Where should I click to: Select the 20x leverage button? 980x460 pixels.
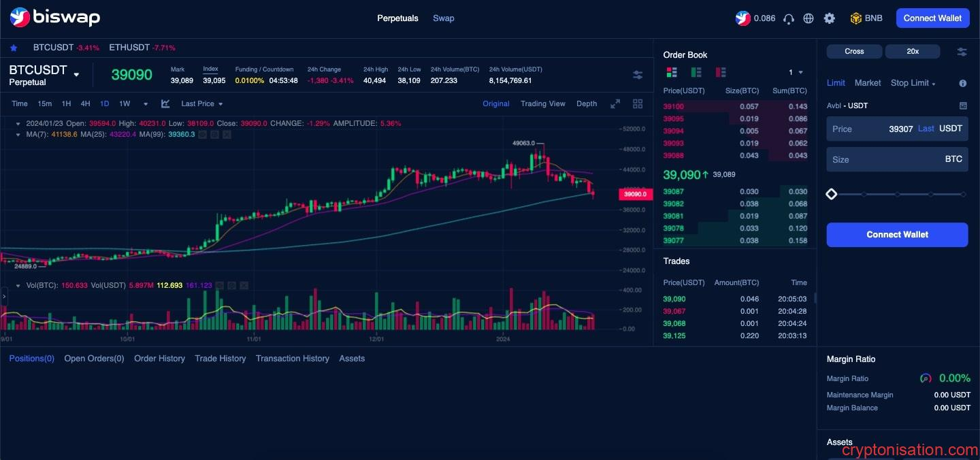(x=912, y=51)
